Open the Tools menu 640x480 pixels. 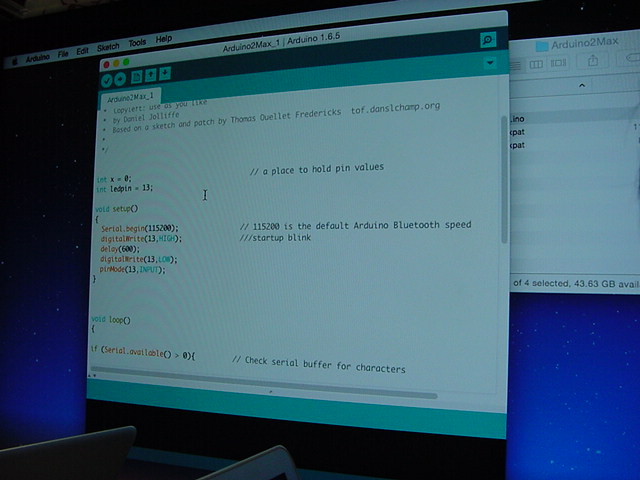pos(137,43)
